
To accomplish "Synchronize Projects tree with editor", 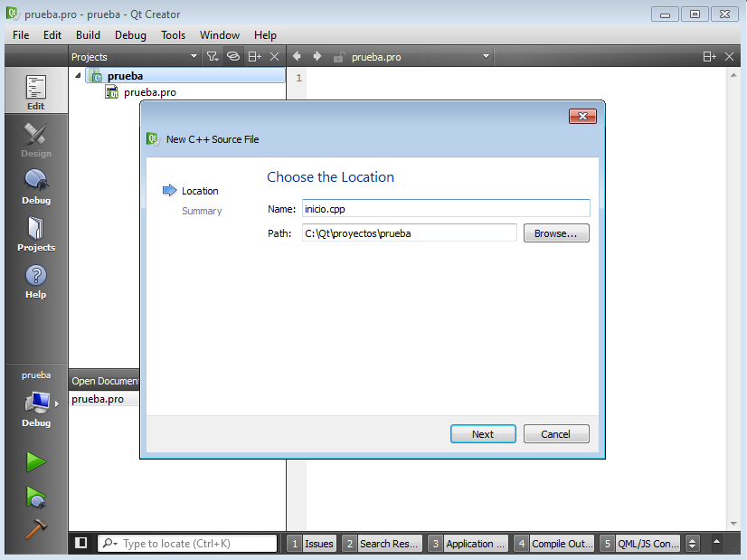I will (x=233, y=57).
